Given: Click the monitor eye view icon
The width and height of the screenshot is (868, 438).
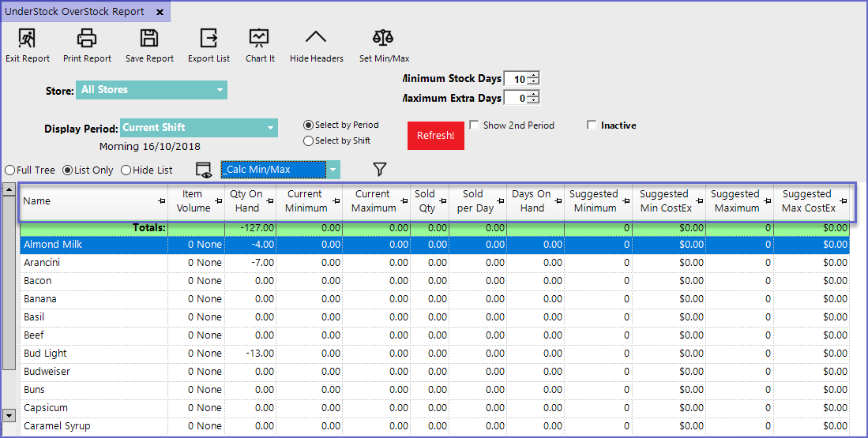Looking at the screenshot, I should 204,170.
